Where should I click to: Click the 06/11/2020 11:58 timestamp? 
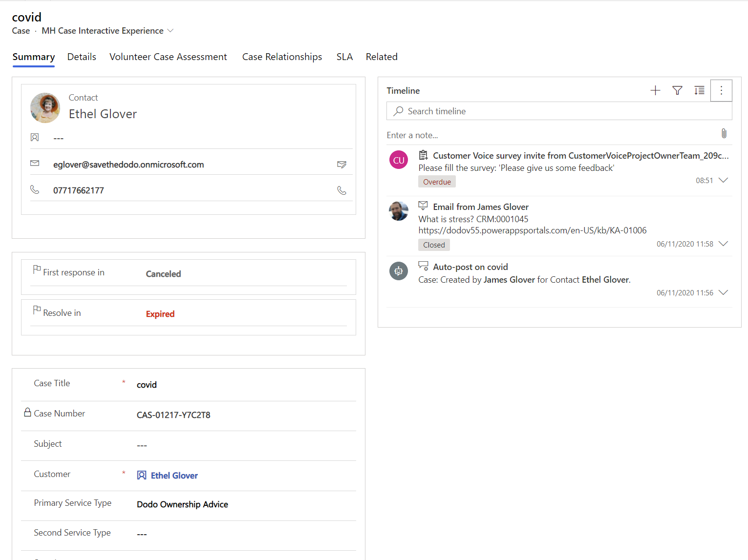(x=685, y=244)
